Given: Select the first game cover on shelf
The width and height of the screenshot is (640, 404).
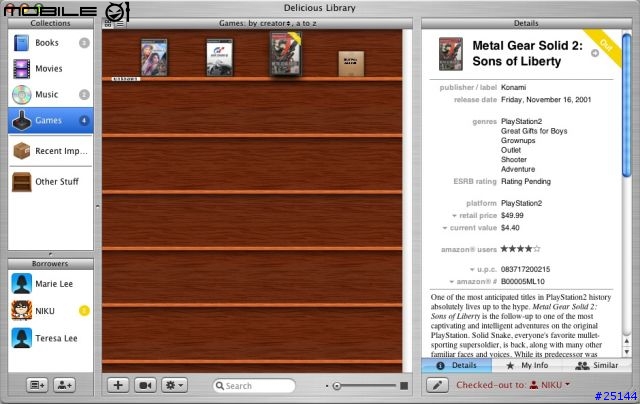Looking at the screenshot, I should [154, 58].
